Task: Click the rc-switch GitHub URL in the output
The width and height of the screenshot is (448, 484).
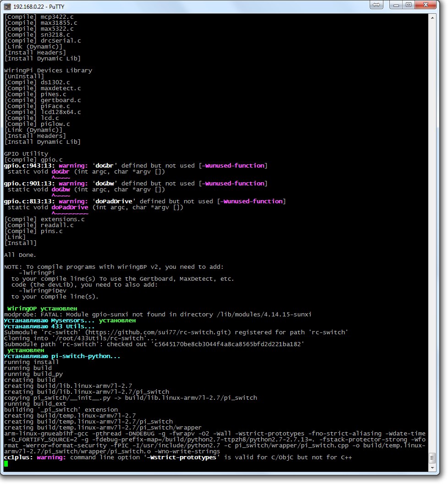Action: click(x=159, y=332)
